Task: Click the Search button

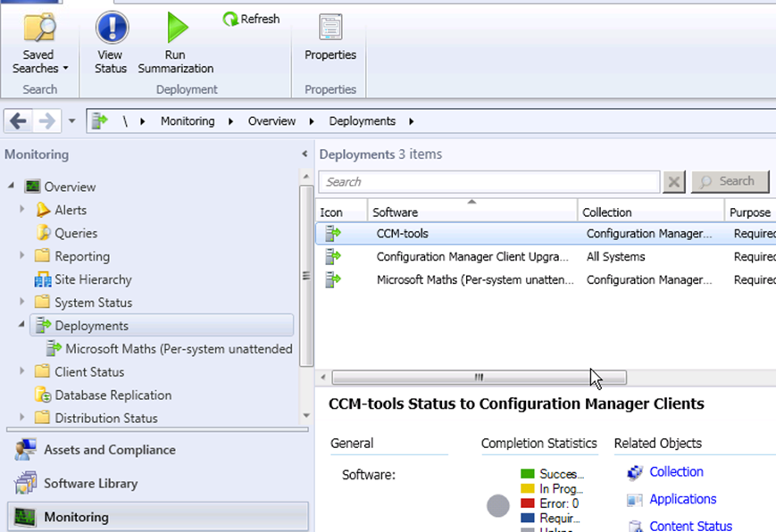Action: pos(730,181)
